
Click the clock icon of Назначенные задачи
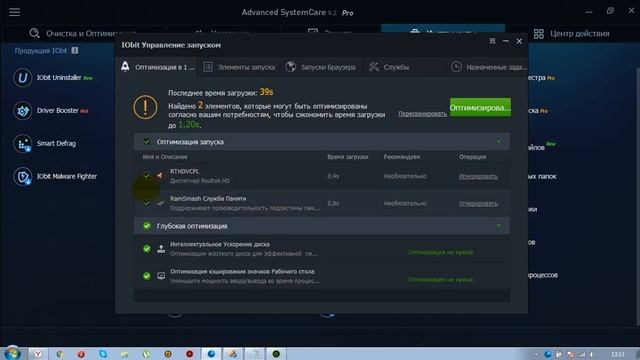[x=456, y=67]
